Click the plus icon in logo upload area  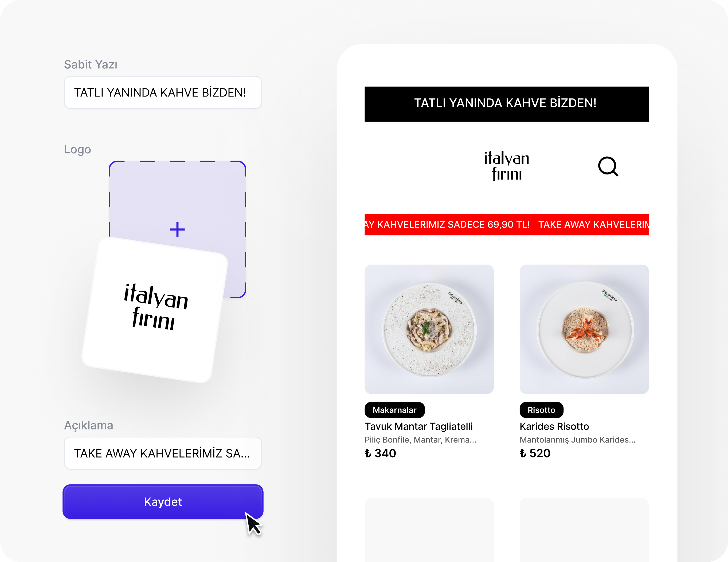(177, 230)
